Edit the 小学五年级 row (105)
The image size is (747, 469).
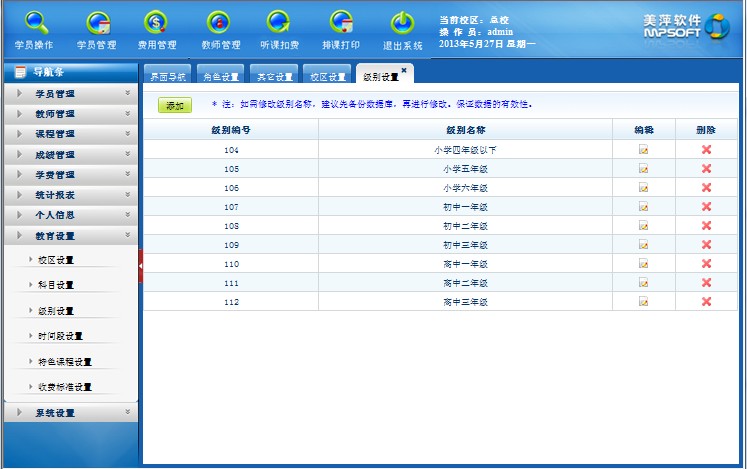click(x=644, y=169)
